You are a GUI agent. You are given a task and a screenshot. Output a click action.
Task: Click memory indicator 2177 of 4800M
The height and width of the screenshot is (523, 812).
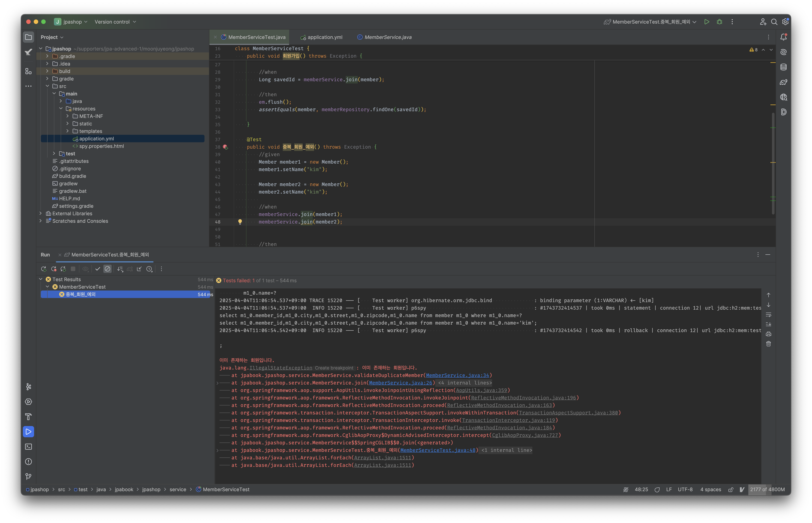pyautogui.click(x=767, y=489)
